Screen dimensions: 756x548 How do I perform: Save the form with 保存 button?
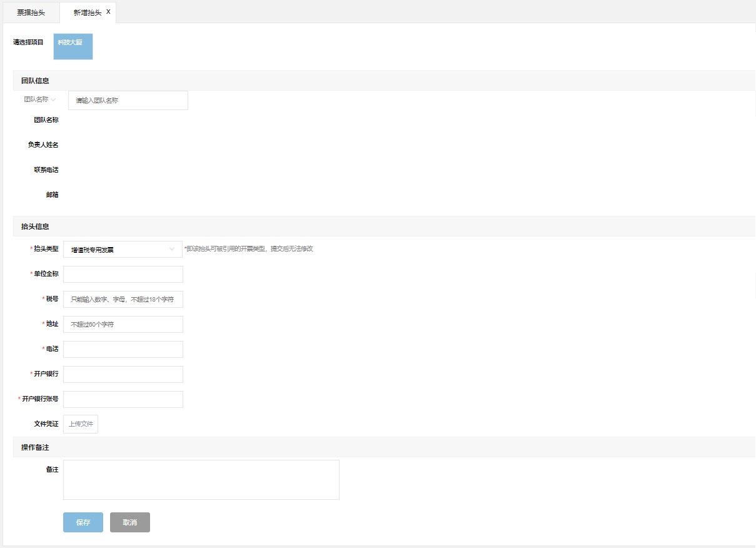pyautogui.click(x=83, y=522)
